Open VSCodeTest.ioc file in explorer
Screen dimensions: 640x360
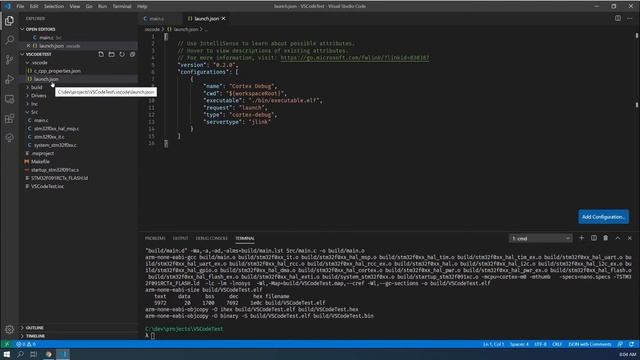(x=47, y=186)
